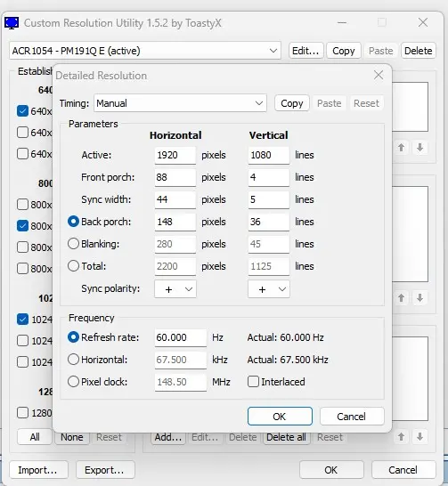Screen dimensions: 448x486
Task: Uncheck the checked 800x checkbox
Action: coord(22,226)
